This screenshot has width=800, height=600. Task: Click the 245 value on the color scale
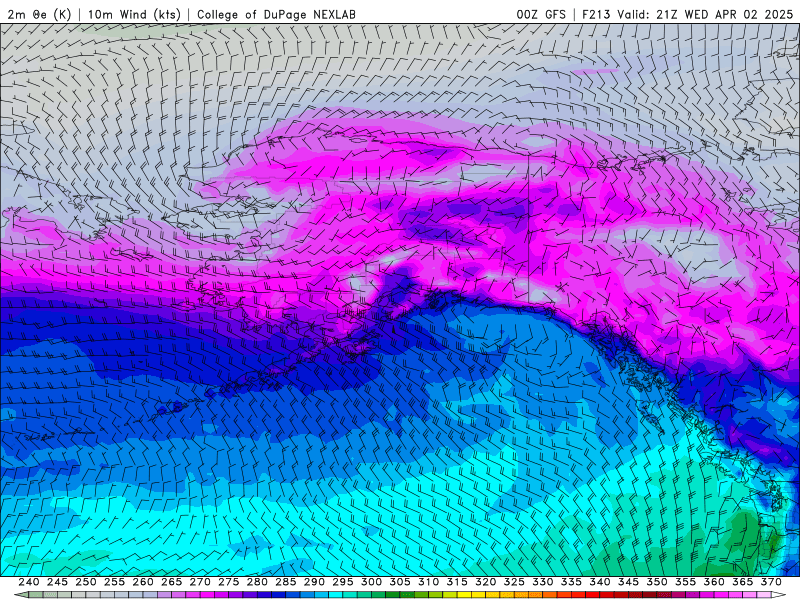(x=57, y=582)
